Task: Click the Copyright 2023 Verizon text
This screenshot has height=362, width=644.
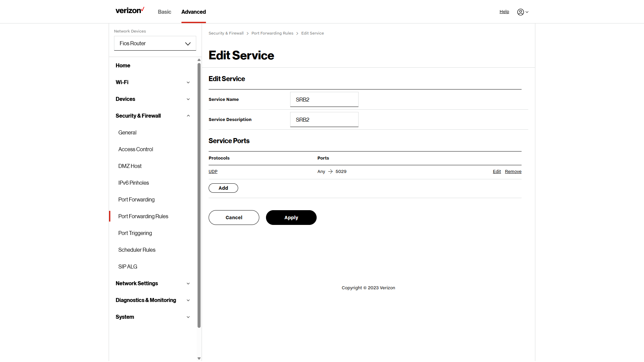Action: pos(368,288)
